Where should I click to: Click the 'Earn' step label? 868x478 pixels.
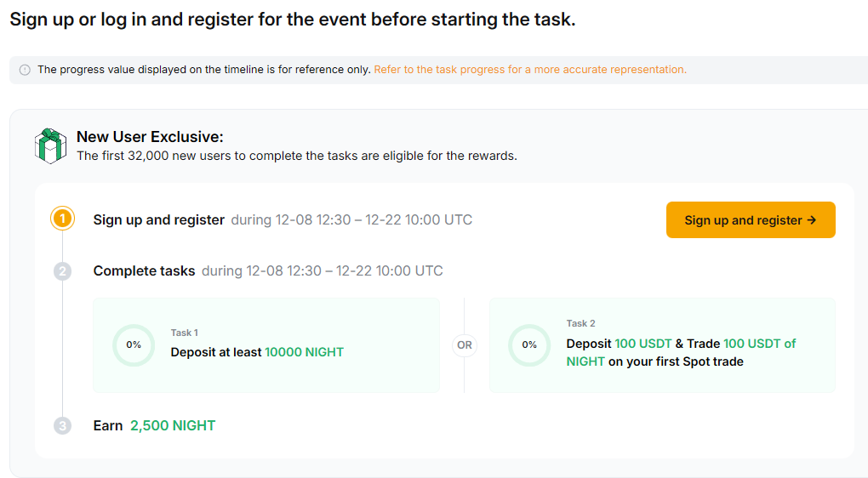[x=108, y=425]
